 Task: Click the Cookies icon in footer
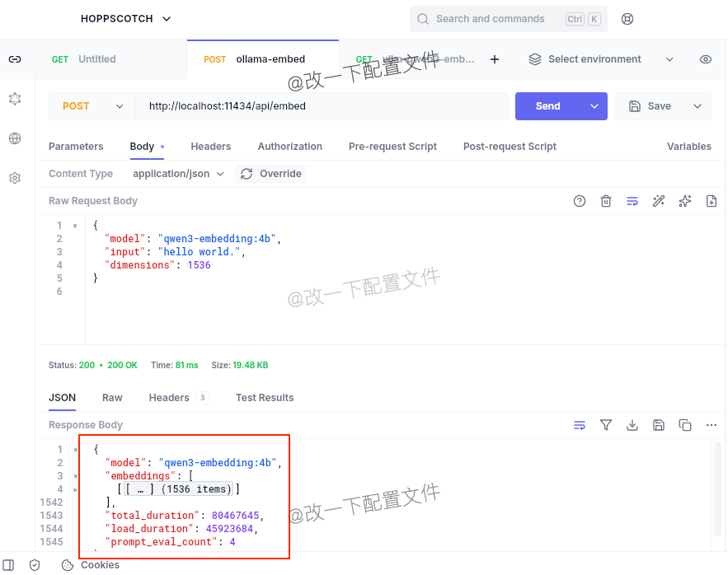[68, 565]
